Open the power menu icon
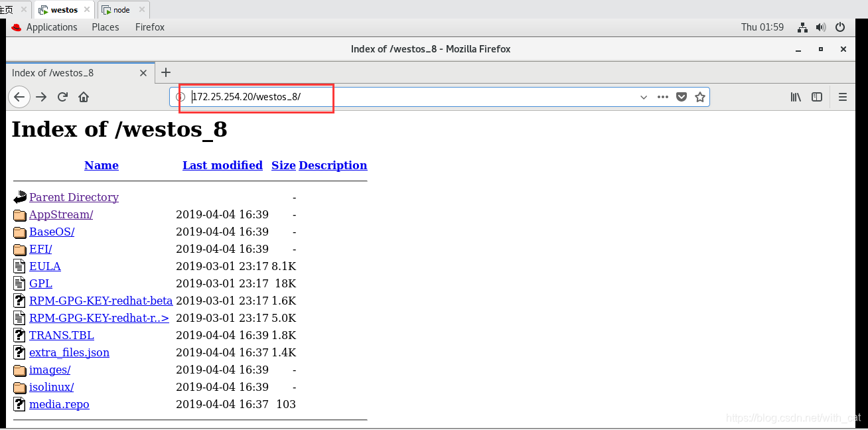The image size is (868, 430). click(840, 27)
